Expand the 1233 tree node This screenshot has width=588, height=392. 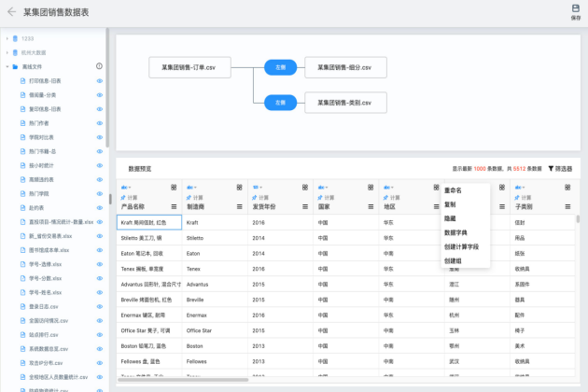pos(7,38)
